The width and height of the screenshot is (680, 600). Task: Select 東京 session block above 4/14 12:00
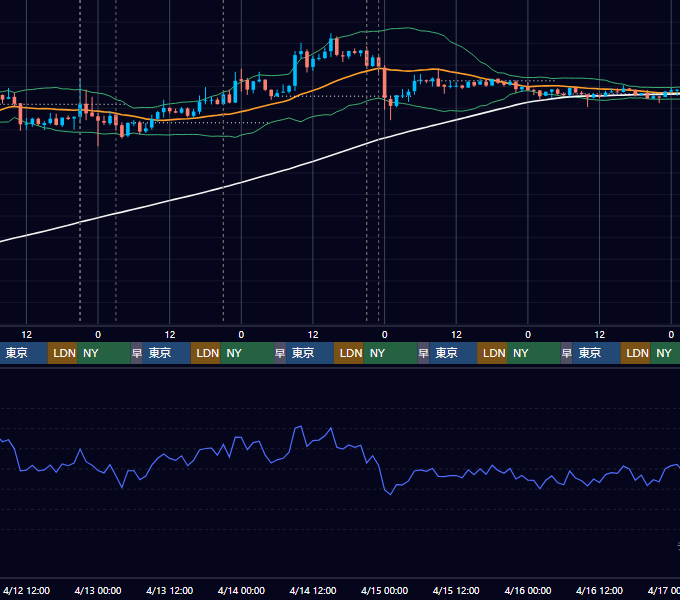pos(310,353)
